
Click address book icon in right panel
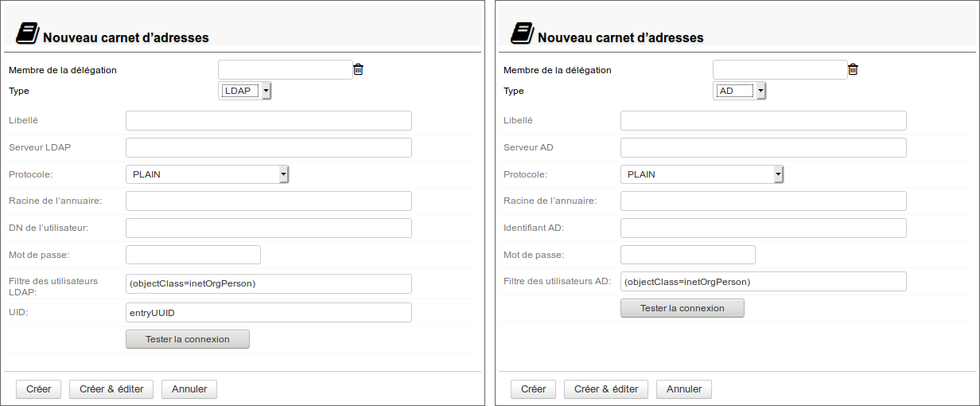point(522,33)
